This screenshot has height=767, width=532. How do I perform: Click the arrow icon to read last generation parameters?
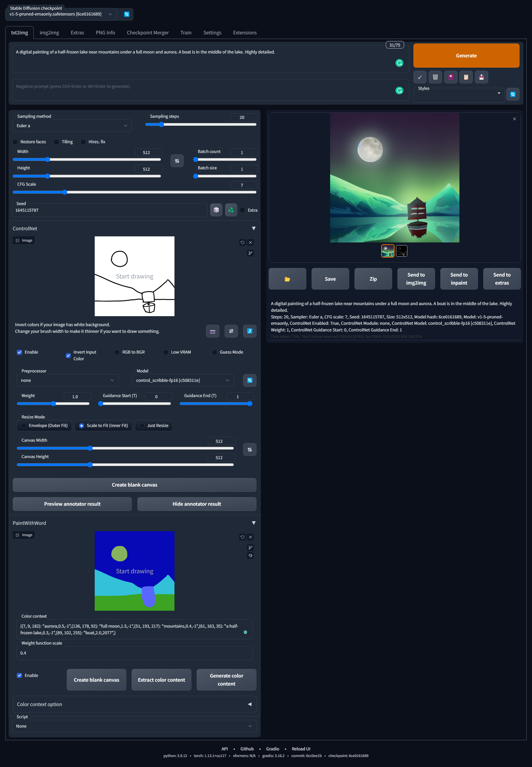pyautogui.click(x=420, y=77)
